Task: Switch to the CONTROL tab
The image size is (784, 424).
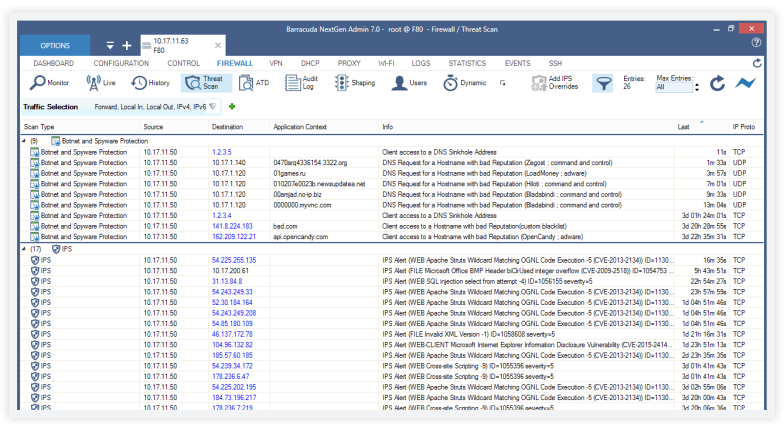Action: pyautogui.click(x=184, y=64)
